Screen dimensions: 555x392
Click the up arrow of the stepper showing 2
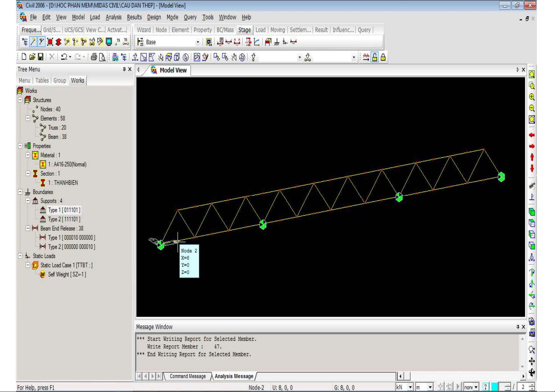(532, 385)
